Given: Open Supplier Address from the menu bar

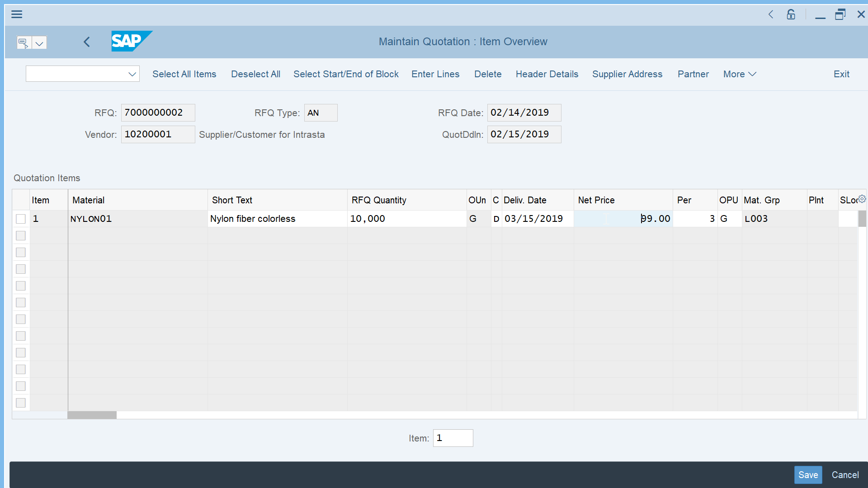Looking at the screenshot, I should point(627,74).
